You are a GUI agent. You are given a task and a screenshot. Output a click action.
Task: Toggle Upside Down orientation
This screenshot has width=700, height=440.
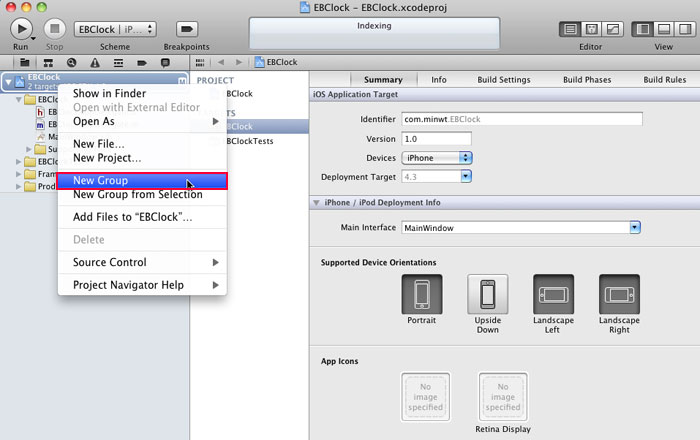coord(488,295)
